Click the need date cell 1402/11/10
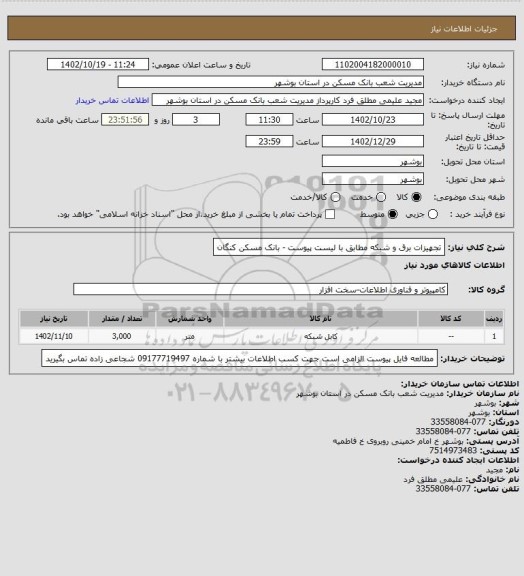This screenshot has height=576, width=524. tap(54, 336)
